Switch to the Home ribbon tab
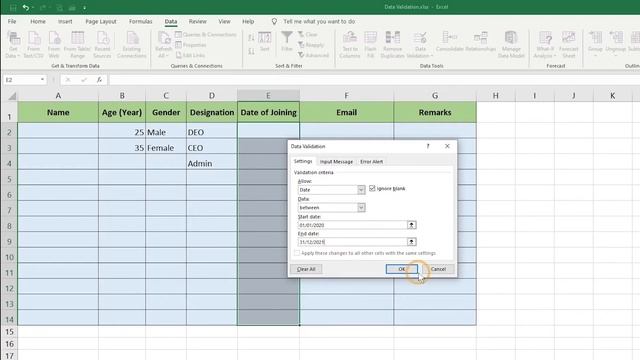 point(38,21)
